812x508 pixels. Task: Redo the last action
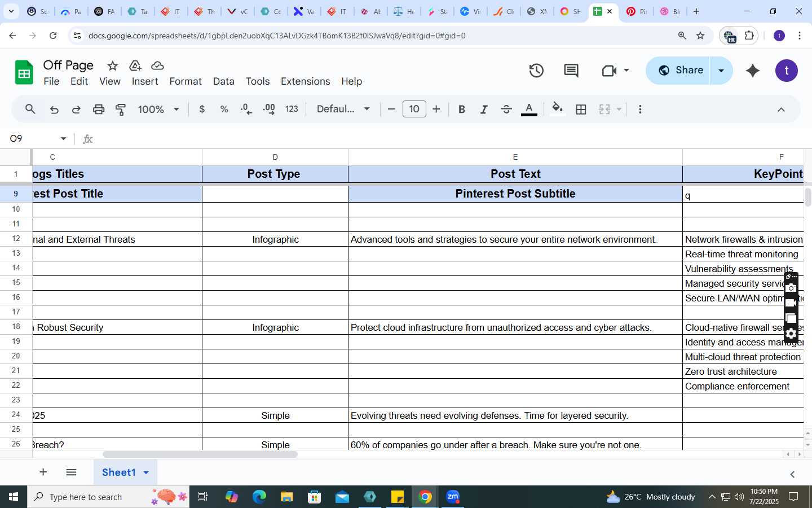[76, 110]
